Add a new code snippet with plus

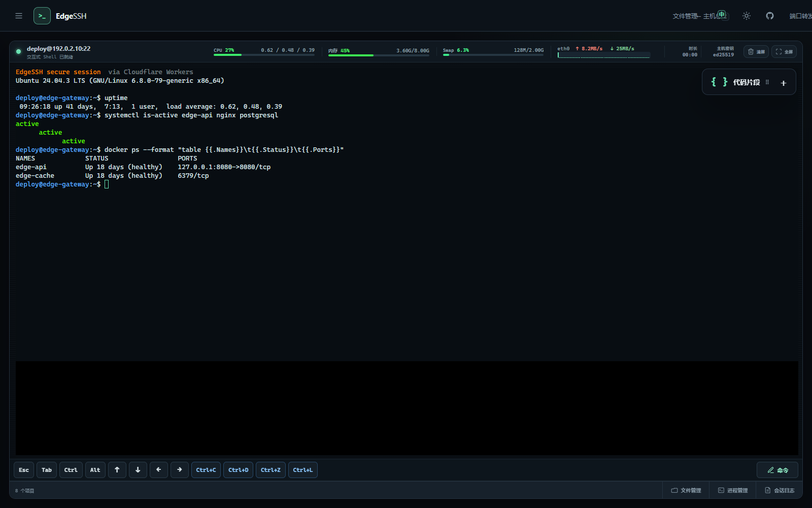tap(784, 83)
